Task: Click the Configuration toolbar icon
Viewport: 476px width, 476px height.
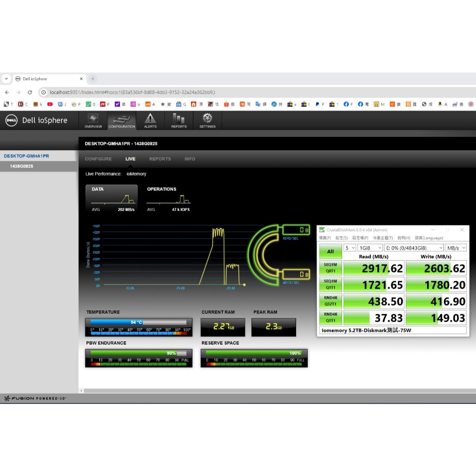Action: (122, 120)
